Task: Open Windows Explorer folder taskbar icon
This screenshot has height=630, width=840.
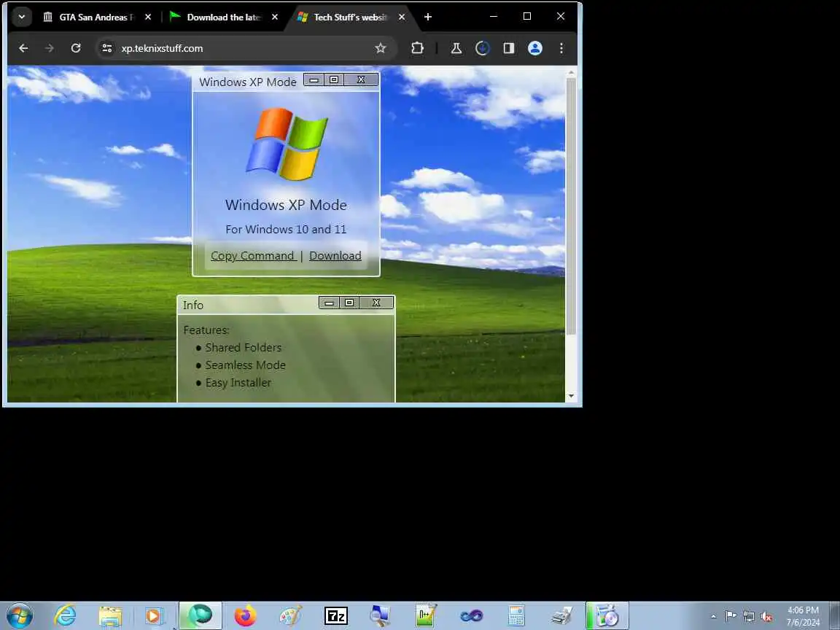Action: pos(110,616)
